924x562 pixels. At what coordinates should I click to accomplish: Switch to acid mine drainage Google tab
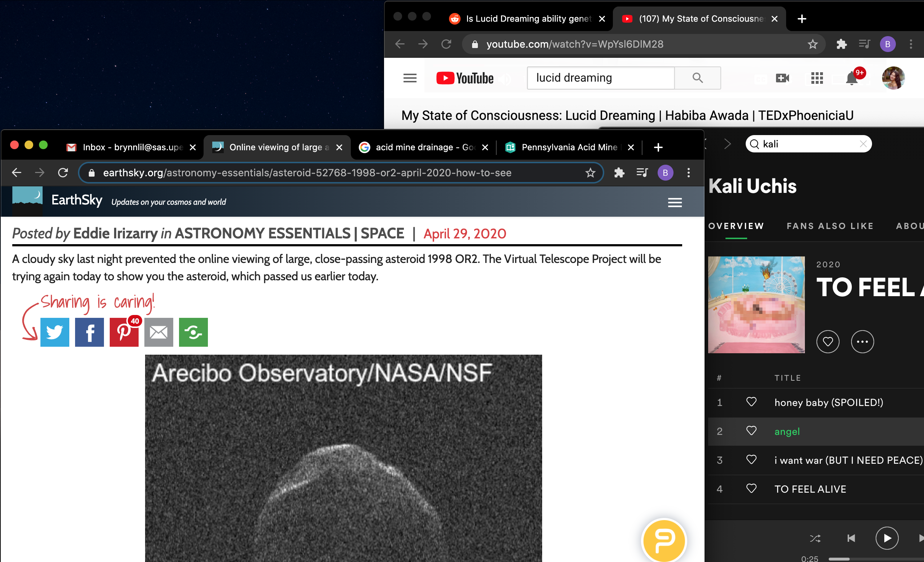click(x=424, y=147)
